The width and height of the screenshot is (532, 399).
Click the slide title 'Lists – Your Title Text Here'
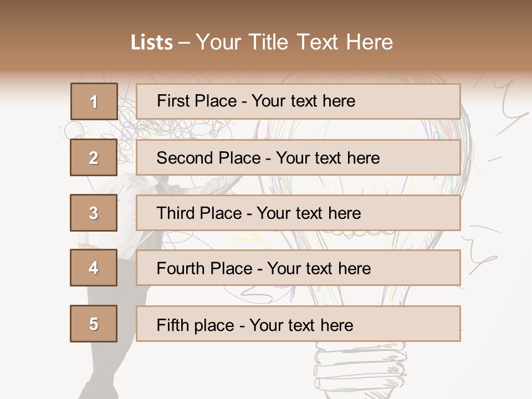262,42
